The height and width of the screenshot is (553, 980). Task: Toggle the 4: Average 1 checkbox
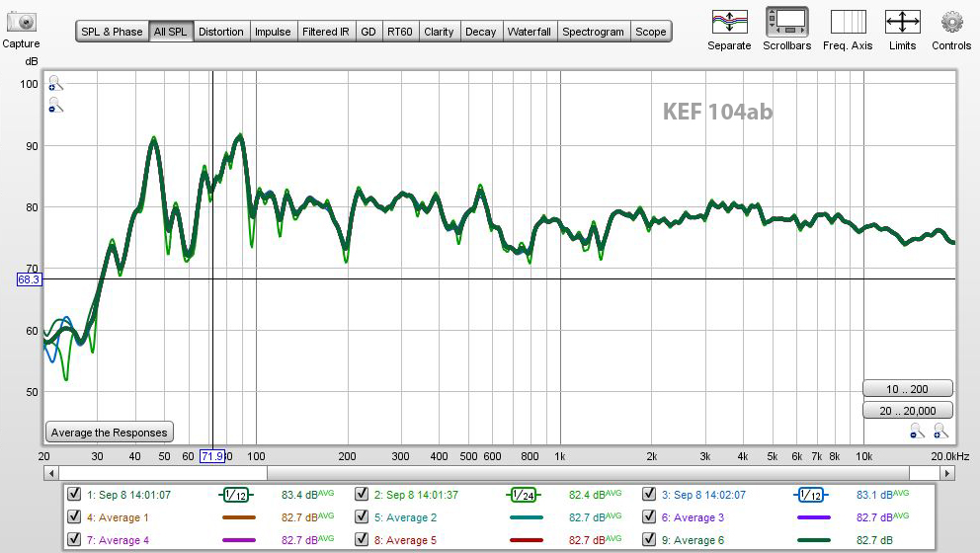(74, 516)
